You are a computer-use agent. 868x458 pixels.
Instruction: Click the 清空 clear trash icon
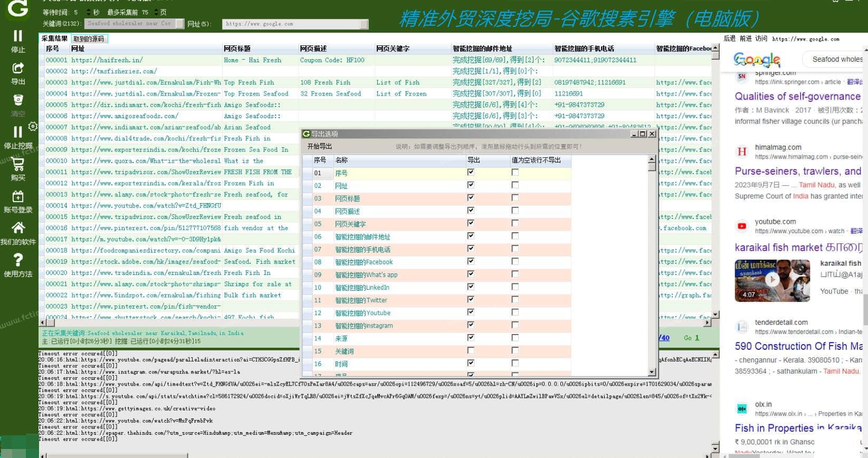pos(18,100)
